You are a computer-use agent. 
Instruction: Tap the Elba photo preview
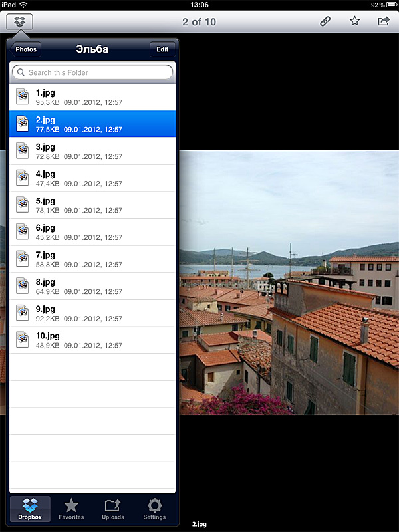(x=289, y=283)
